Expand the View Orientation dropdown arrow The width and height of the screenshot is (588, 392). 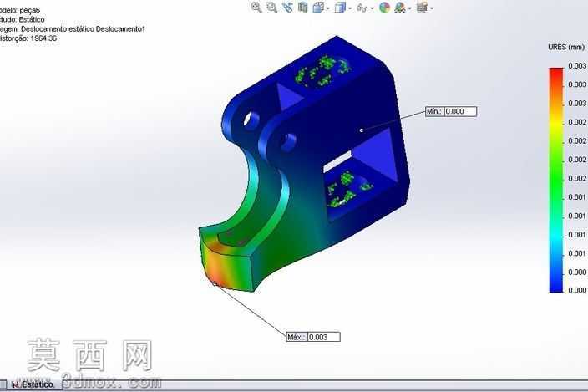[328, 8]
